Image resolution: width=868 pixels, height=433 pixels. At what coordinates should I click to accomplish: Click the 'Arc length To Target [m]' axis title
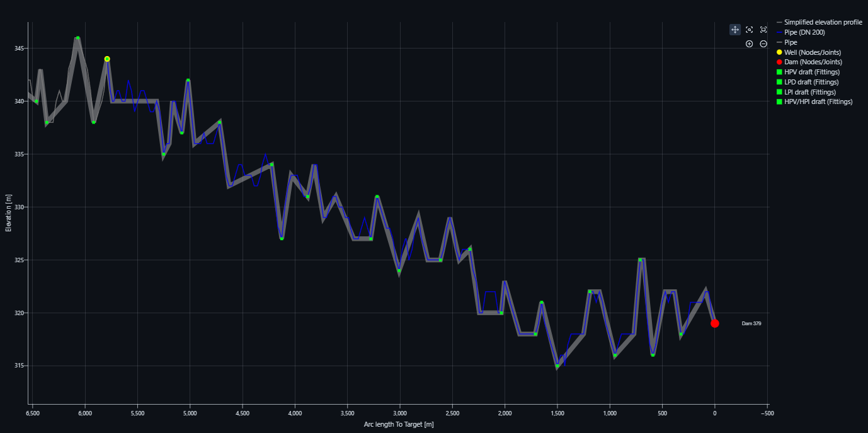click(x=399, y=425)
